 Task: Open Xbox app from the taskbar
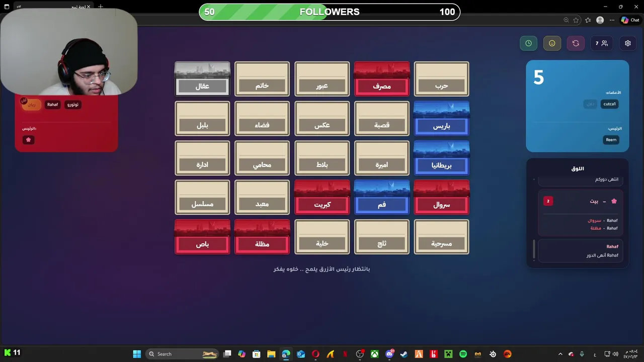pos(375,354)
